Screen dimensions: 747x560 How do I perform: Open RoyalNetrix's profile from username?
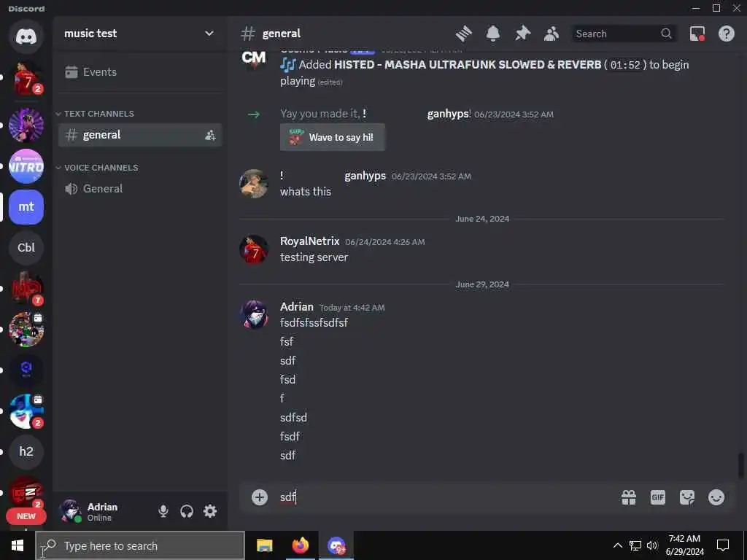click(x=309, y=241)
